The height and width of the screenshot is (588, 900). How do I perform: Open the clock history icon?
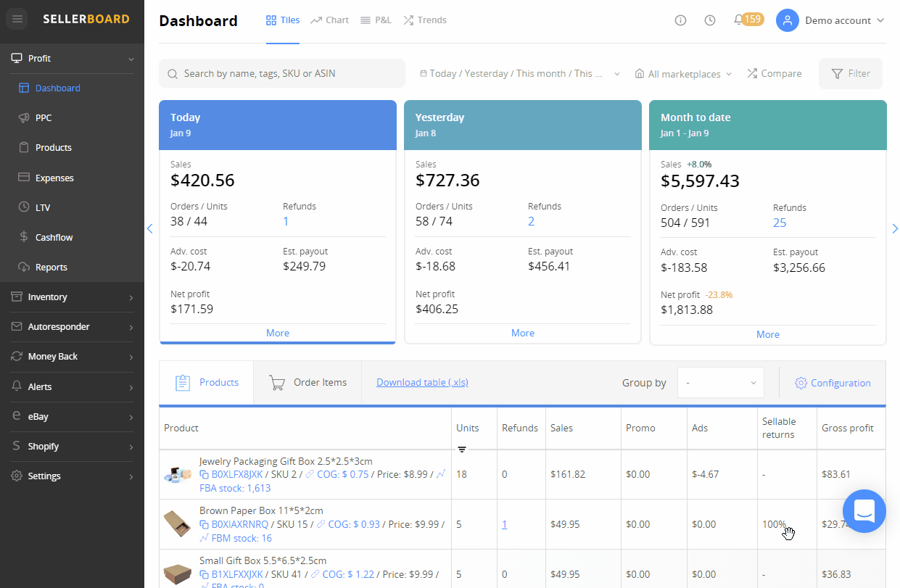pos(710,20)
